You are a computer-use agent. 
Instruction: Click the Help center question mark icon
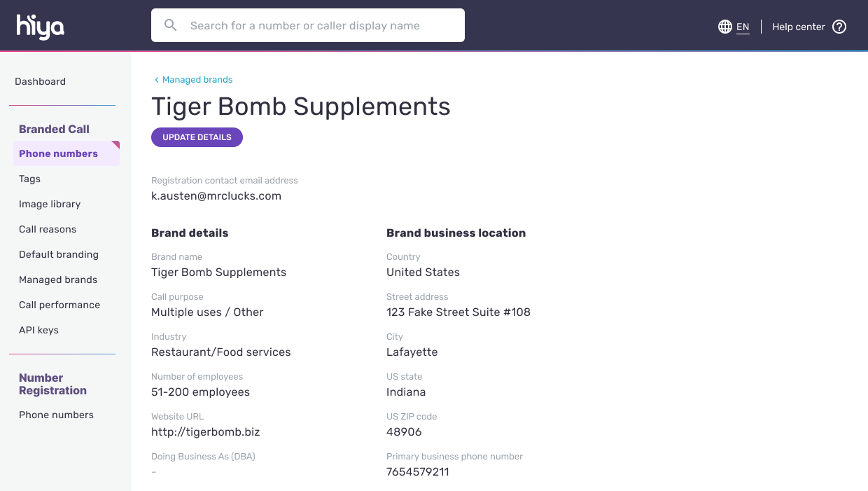[839, 27]
